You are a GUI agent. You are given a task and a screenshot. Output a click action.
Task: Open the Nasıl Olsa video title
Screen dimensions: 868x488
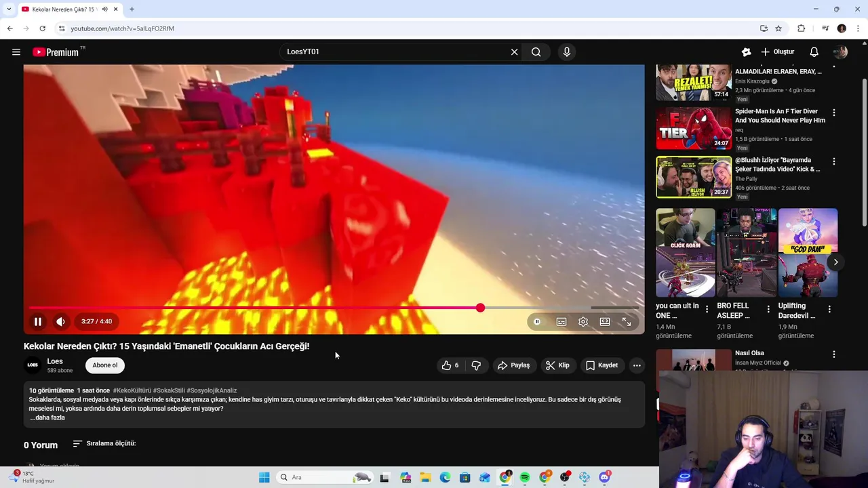pos(749,353)
